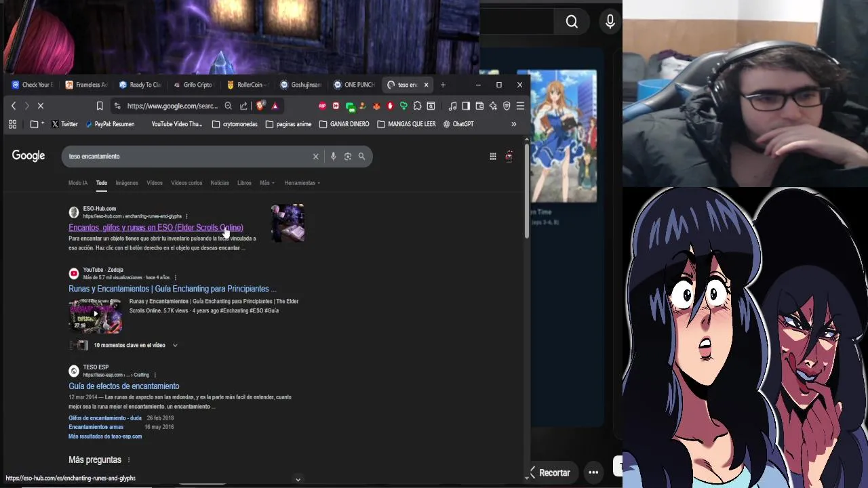
Task: Open the music note media control icon
Action: (x=452, y=106)
